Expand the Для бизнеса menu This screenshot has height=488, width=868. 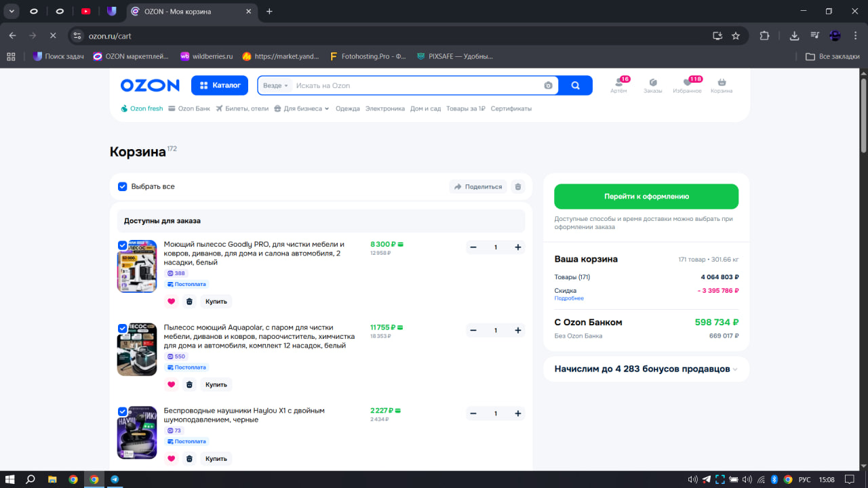302,108
